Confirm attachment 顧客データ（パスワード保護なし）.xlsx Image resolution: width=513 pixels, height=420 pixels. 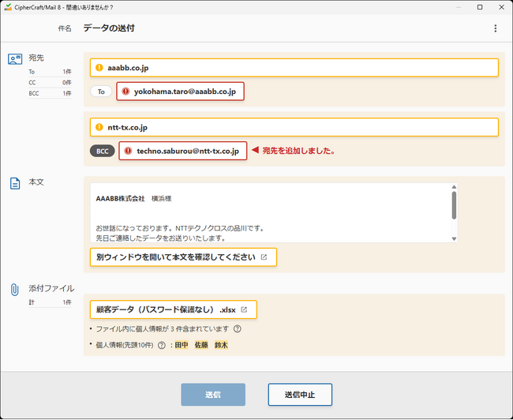pos(173,309)
